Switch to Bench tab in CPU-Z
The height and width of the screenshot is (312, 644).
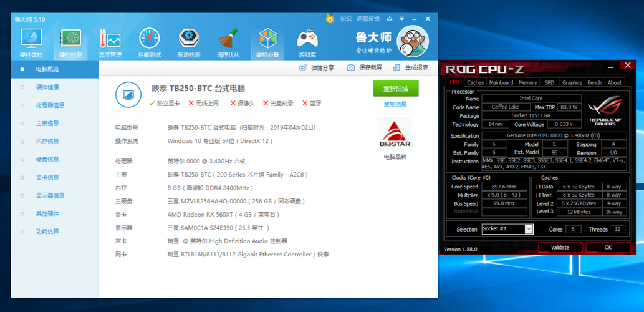coord(594,82)
